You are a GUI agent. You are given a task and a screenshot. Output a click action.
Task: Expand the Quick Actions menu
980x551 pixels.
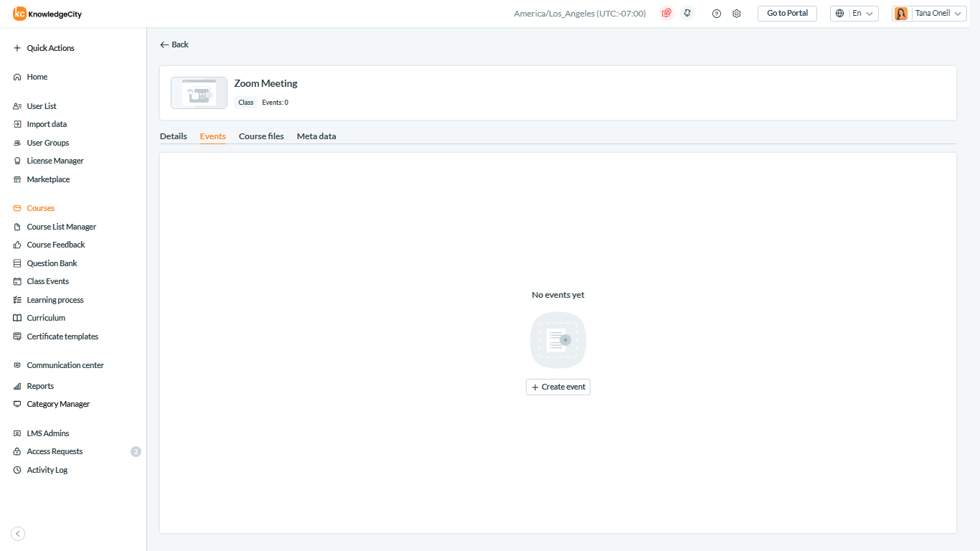[50, 48]
